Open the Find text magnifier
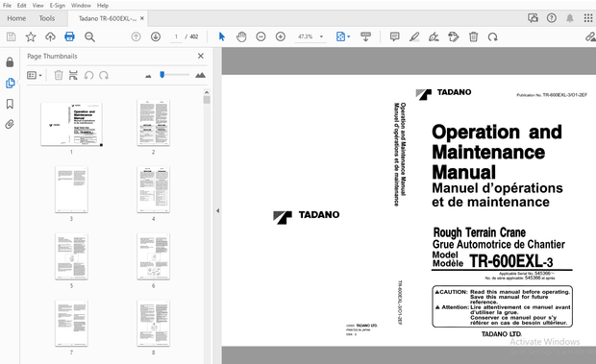 click(89, 36)
